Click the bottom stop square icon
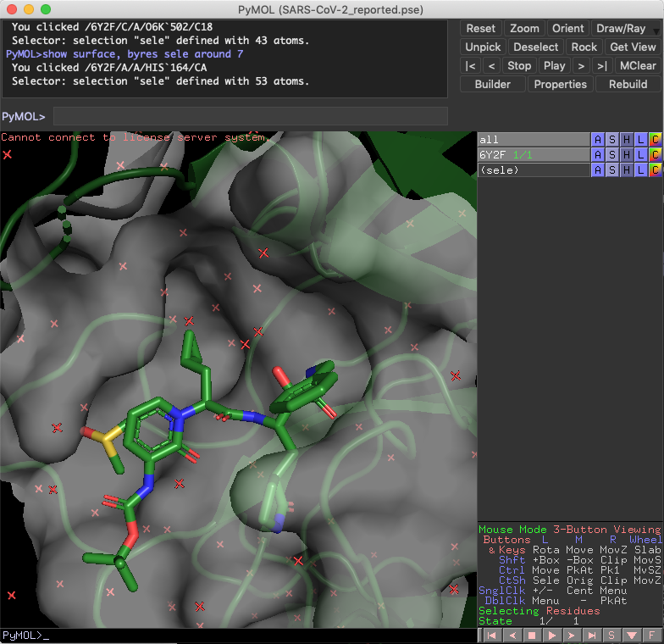Viewport: 664px width, 644px height. point(532,636)
